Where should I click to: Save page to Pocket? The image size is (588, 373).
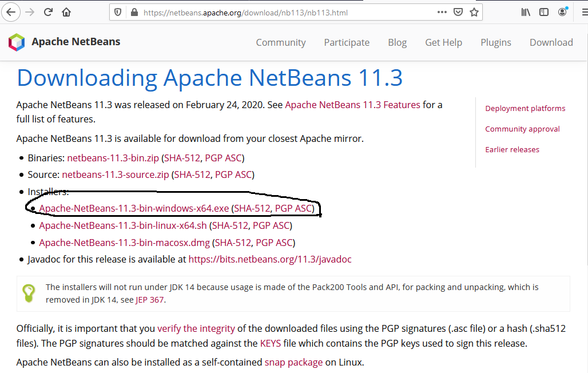(x=458, y=13)
